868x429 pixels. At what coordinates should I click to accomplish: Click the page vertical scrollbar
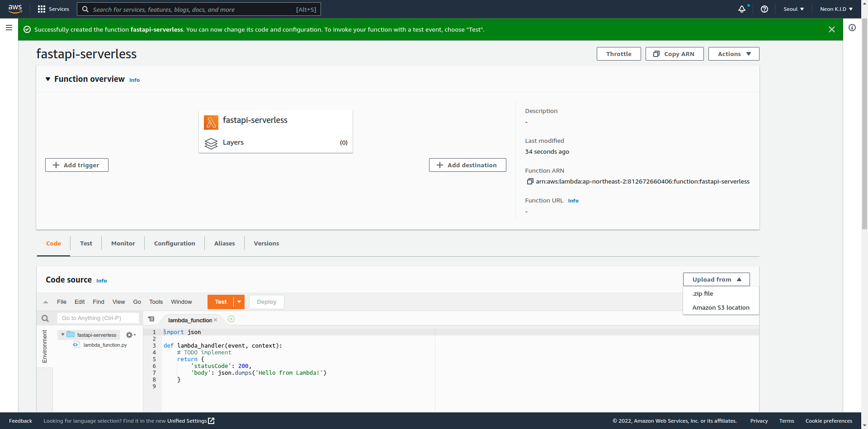click(864, 124)
